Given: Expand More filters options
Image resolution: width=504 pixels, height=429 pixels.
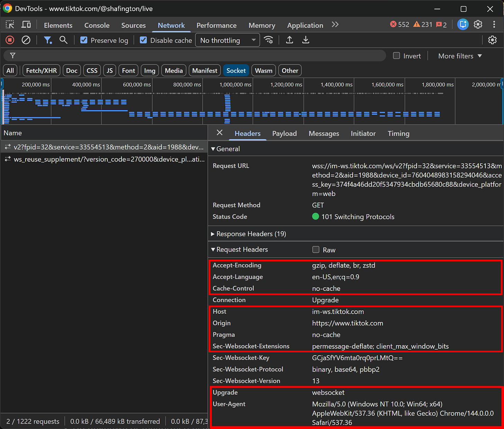Looking at the screenshot, I should [x=459, y=56].
